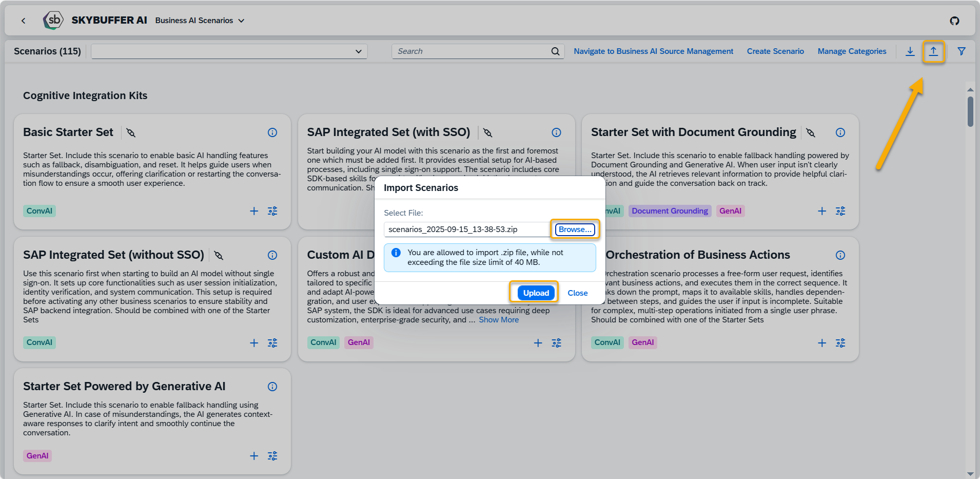Screen dimensions: 980x479
Task: Click the hidden-eye icon on Basic Starter Set
Action: (131, 132)
